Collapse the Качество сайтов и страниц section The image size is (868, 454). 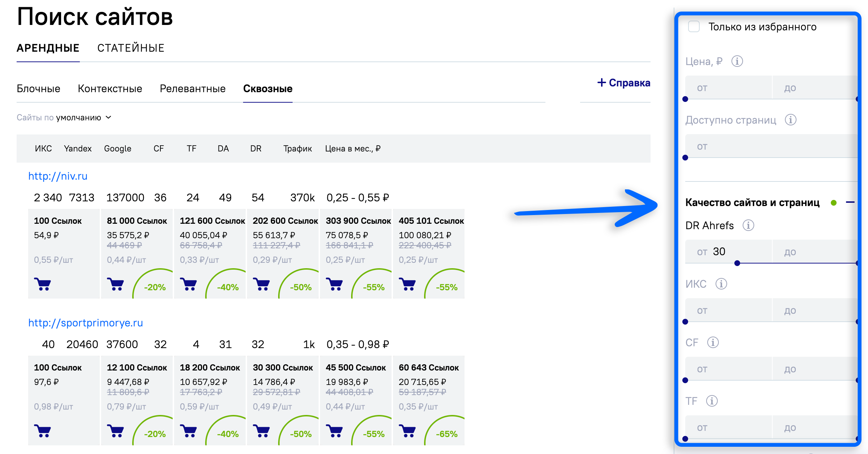pyautogui.click(x=850, y=202)
